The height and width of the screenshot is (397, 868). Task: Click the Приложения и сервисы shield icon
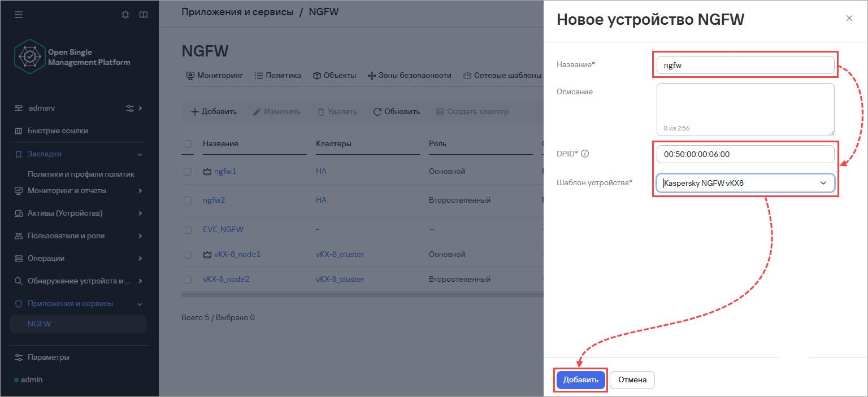coord(19,304)
